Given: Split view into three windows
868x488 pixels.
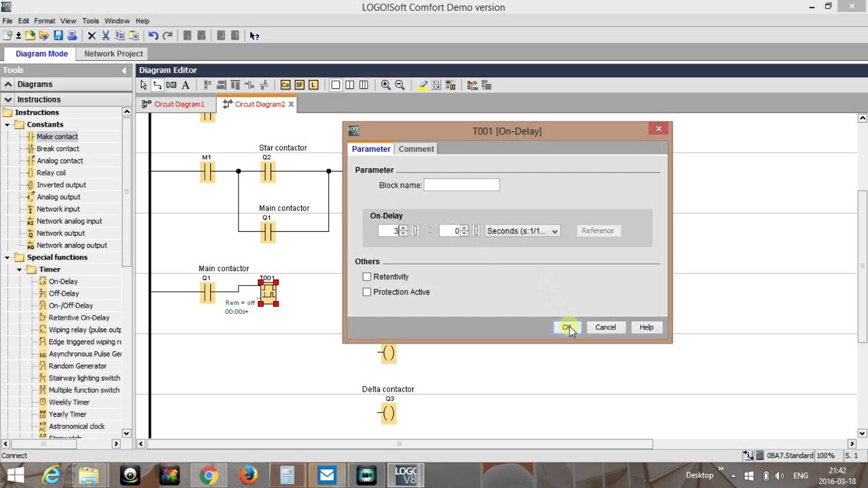Looking at the screenshot, I should (x=363, y=85).
